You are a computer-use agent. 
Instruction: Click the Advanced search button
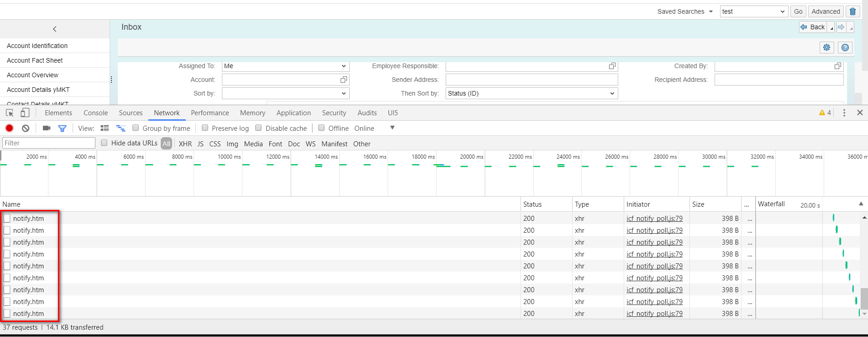click(826, 11)
